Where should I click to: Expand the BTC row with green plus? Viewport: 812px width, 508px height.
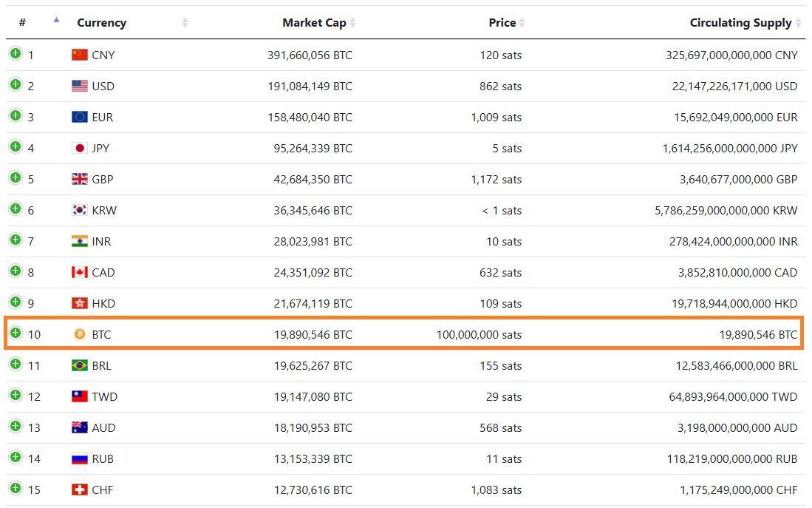[16, 333]
